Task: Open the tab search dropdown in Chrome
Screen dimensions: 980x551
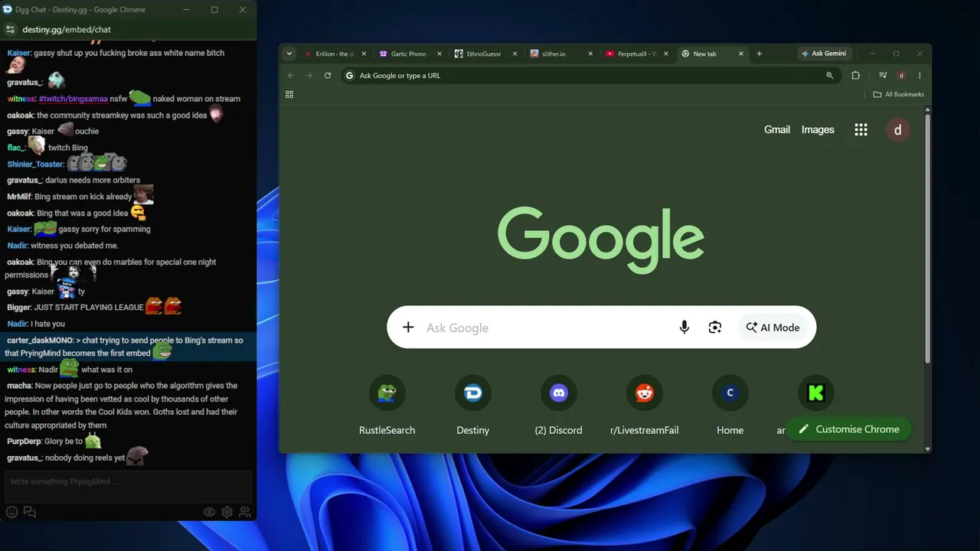Action: [289, 54]
